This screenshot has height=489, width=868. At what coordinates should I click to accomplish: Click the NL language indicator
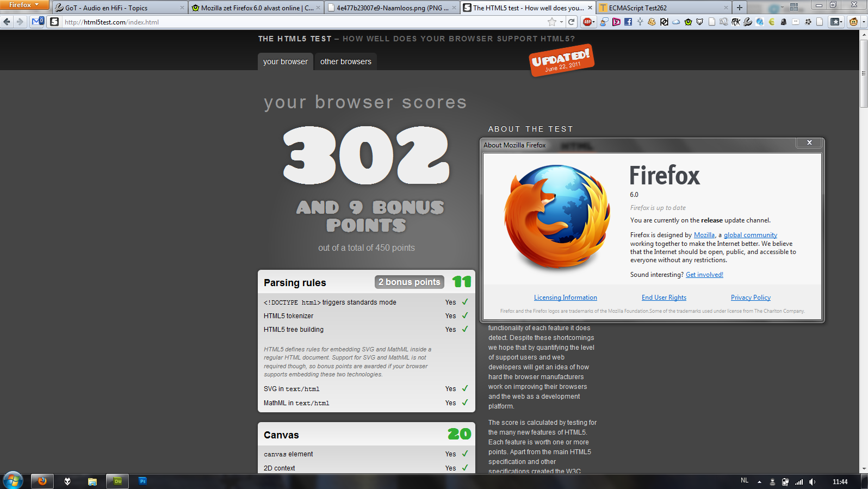tap(745, 481)
